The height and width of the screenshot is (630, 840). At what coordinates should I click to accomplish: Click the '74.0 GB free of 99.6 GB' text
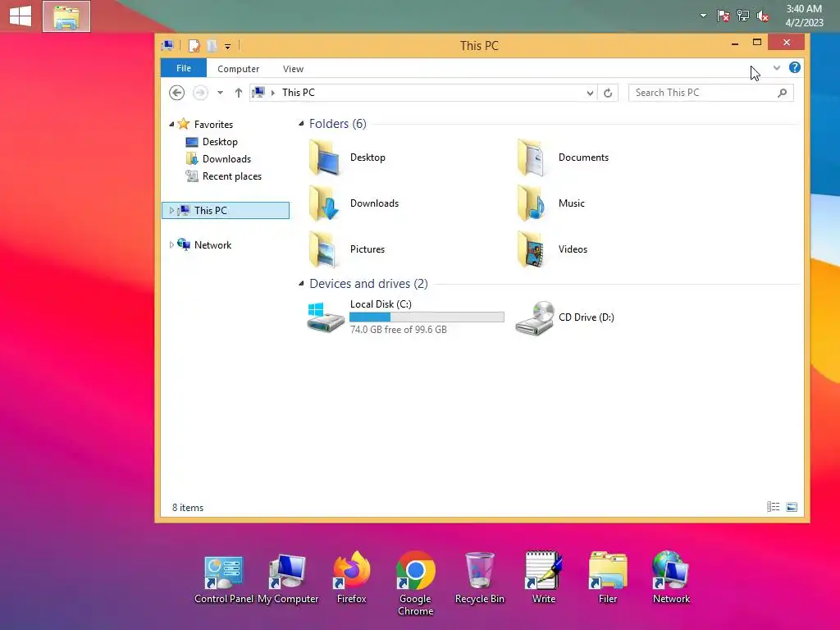point(399,330)
